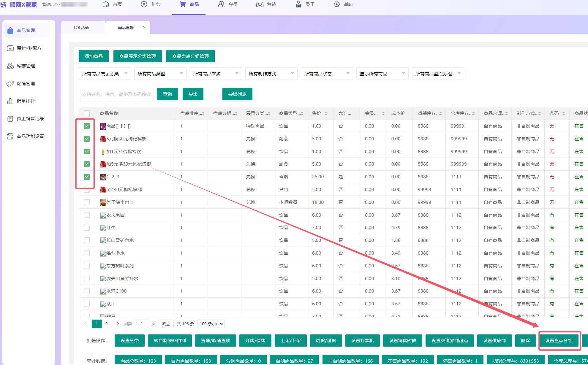Click the 库存管理 cubes icon
The image size is (588, 365).
(10, 66)
